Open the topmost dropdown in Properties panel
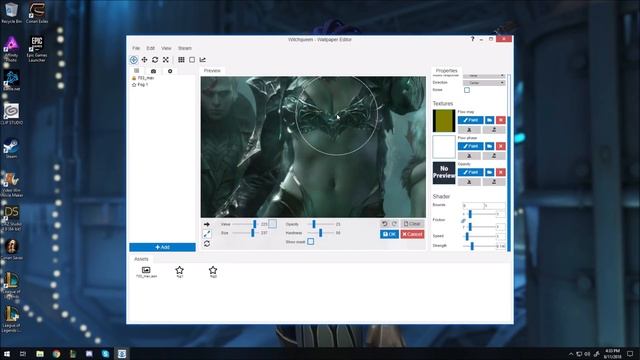The width and height of the screenshot is (640, 360). (484, 76)
